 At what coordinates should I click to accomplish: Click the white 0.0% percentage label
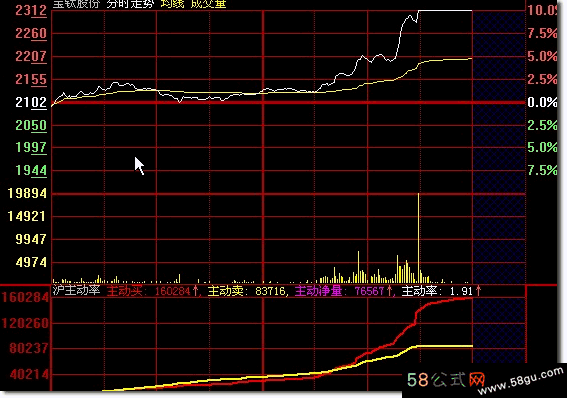coord(542,102)
